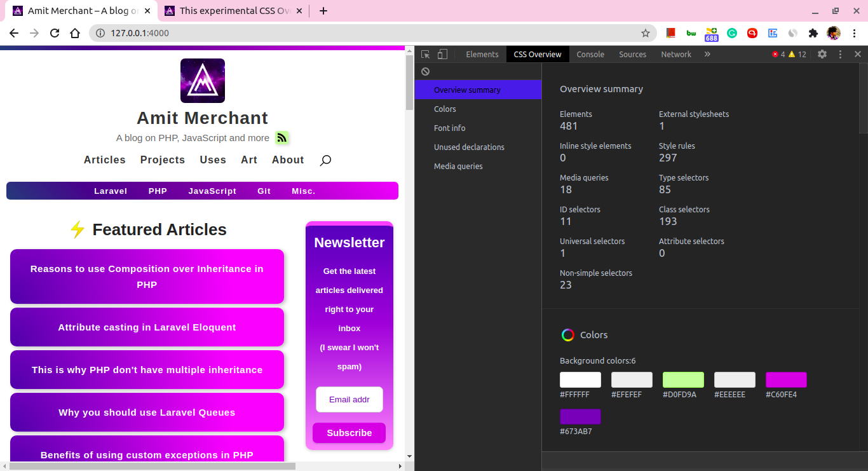Open the Extensions puzzle-piece icon
This screenshot has width=868, height=471.
(x=813, y=33)
